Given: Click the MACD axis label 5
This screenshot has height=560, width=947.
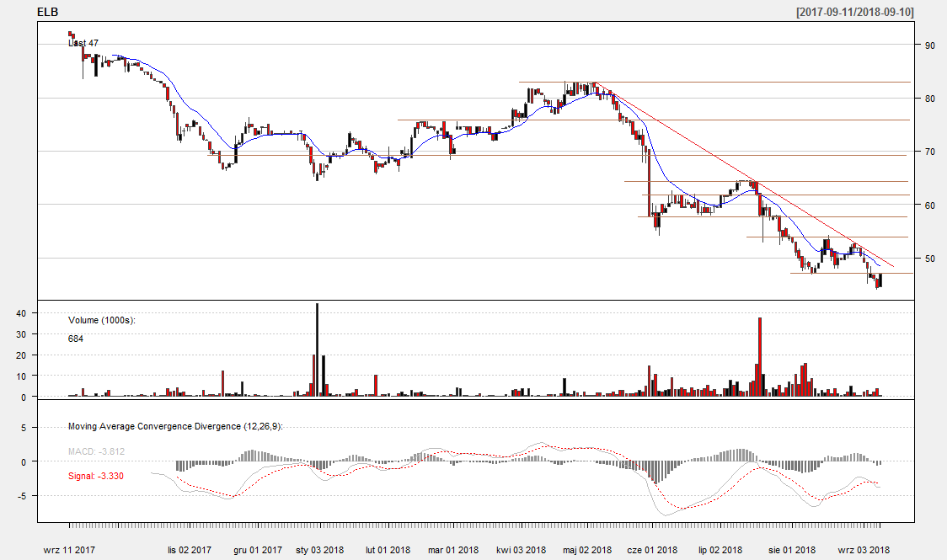Looking at the screenshot, I should (x=24, y=428).
